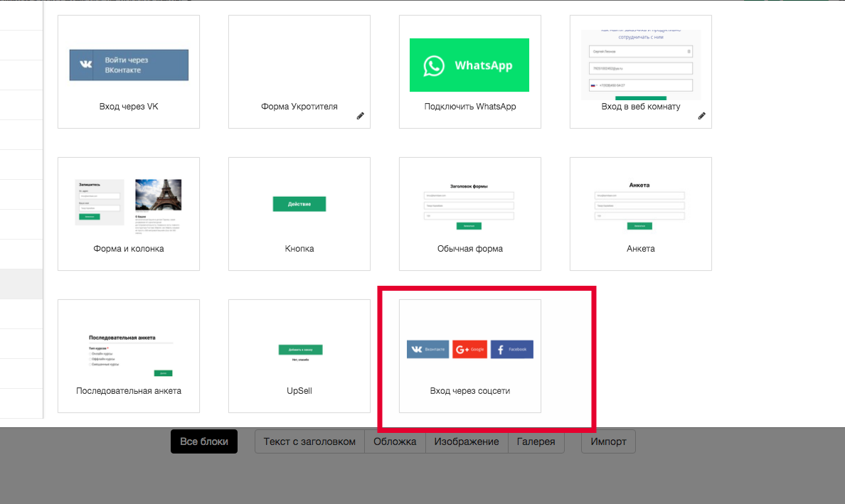The height and width of the screenshot is (504, 845).
Task: Choose the Форма и колонка block
Action: (x=129, y=214)
